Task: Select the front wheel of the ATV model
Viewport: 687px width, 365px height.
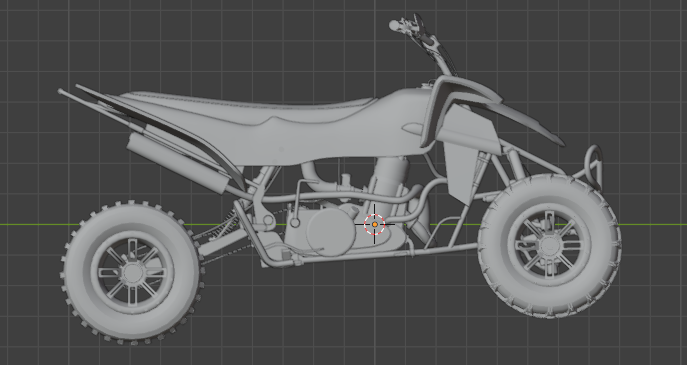Action: click(549, 246)
